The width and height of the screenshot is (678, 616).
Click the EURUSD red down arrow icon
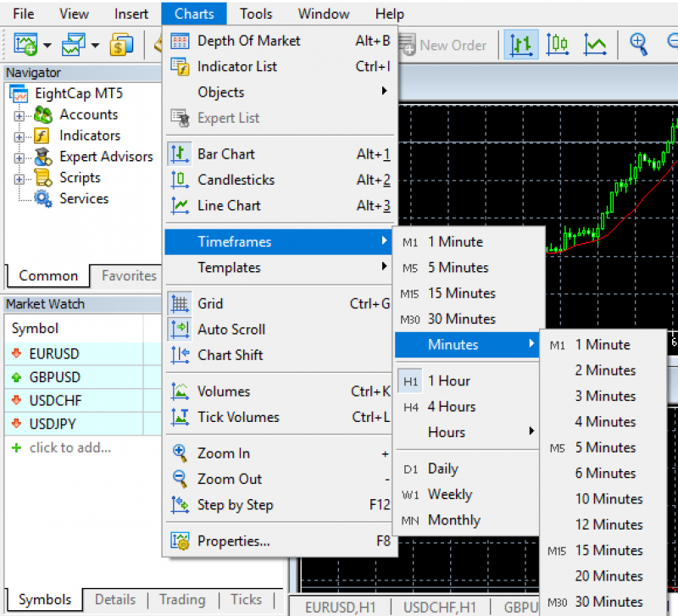[16, 353]
